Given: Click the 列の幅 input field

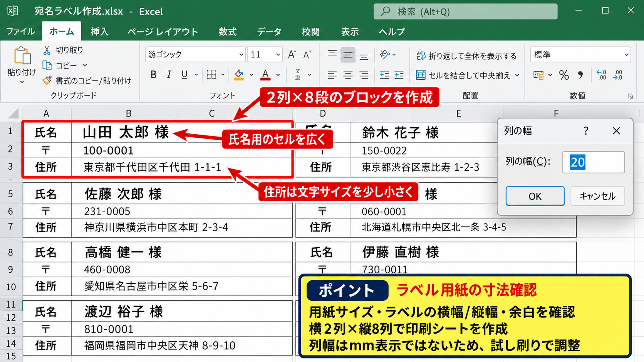Looking at the screenshot, I should pos(593,162).
